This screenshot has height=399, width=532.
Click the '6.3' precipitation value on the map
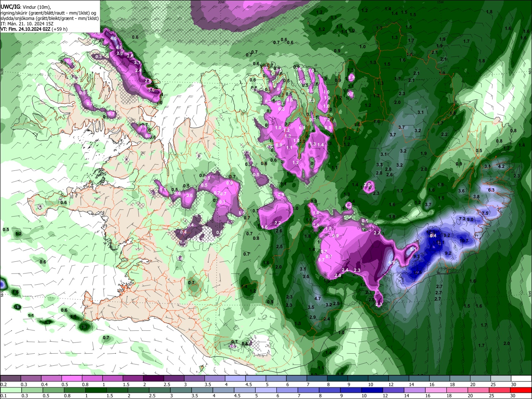(491, 190)
